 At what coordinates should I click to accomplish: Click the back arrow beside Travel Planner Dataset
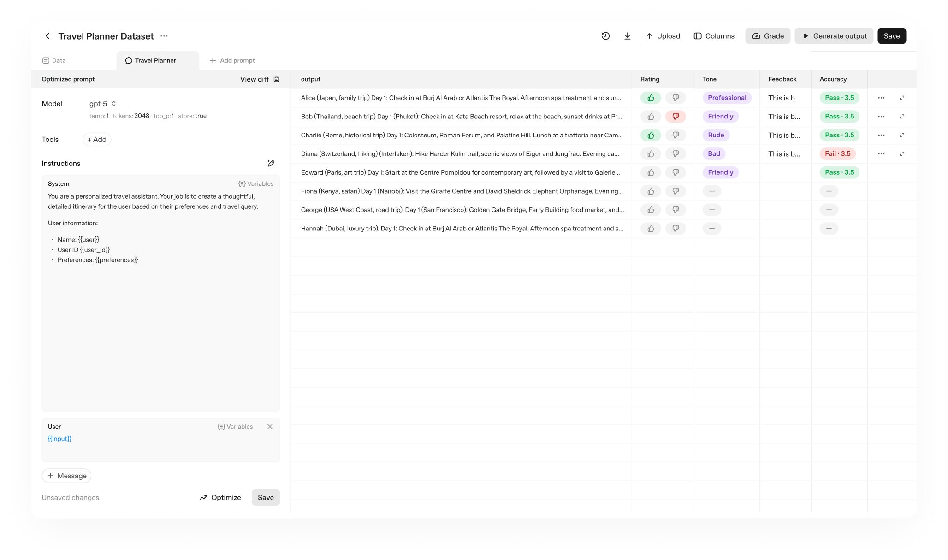47,36
